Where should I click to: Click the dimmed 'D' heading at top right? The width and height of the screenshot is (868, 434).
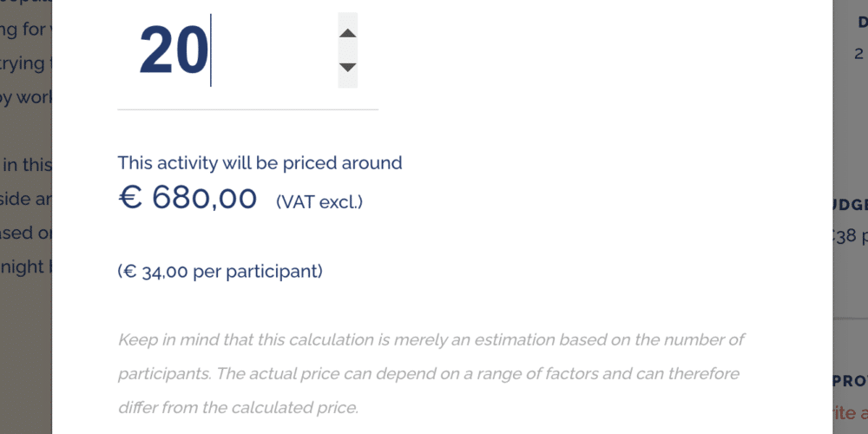[x=862, y=23]
